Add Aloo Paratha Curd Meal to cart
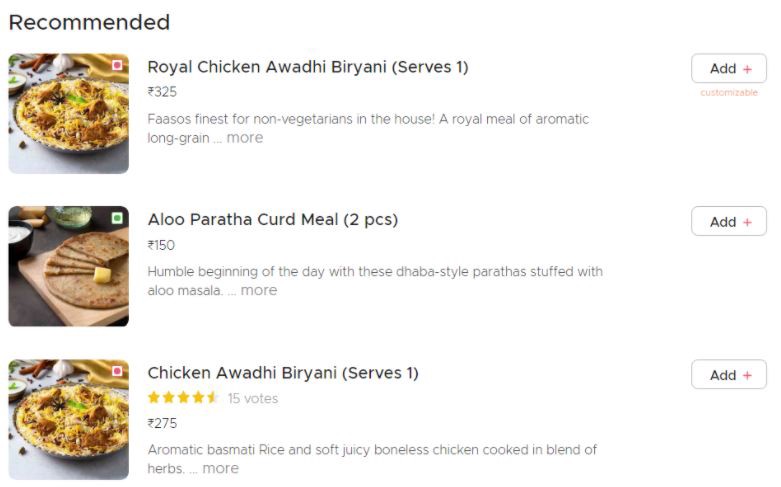This screenshot has height=487, width=781. point(728,222)
